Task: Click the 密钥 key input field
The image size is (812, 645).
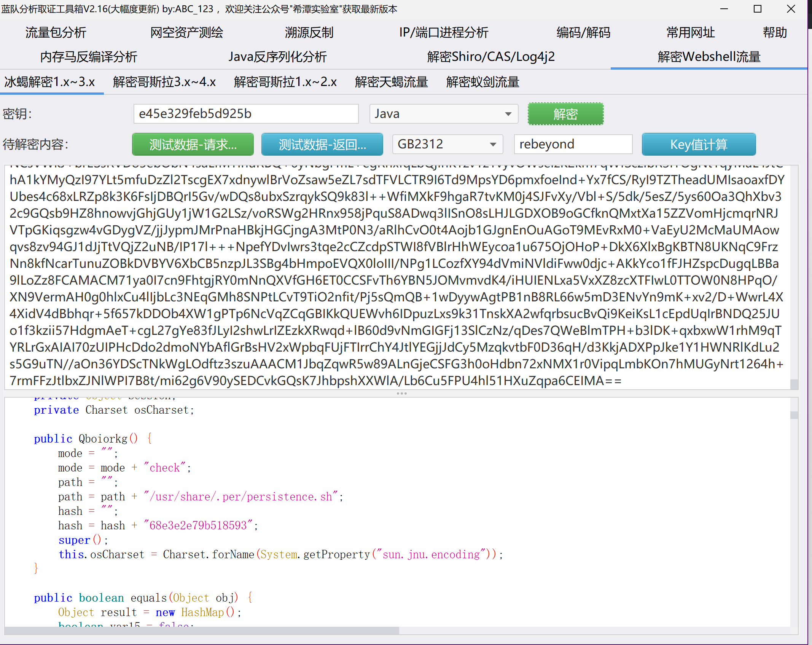Action: [246, 114]
